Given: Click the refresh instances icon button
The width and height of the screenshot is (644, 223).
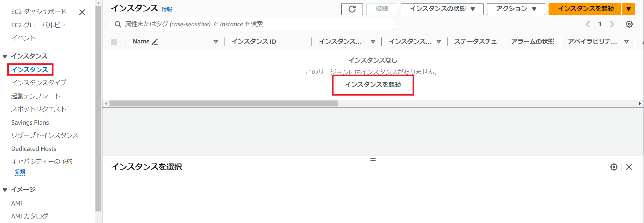Looking at the screenshot, I should pyautogui.click(x=352, y=9).
